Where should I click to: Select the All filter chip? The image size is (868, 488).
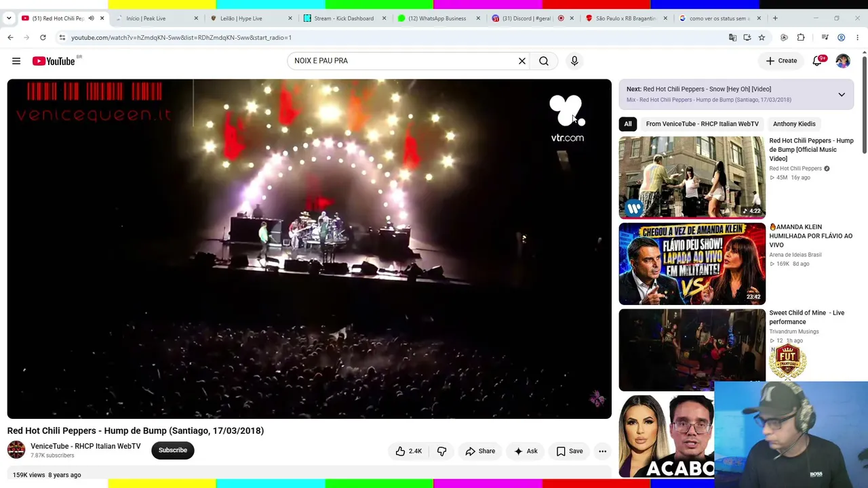tap(628, 124)
